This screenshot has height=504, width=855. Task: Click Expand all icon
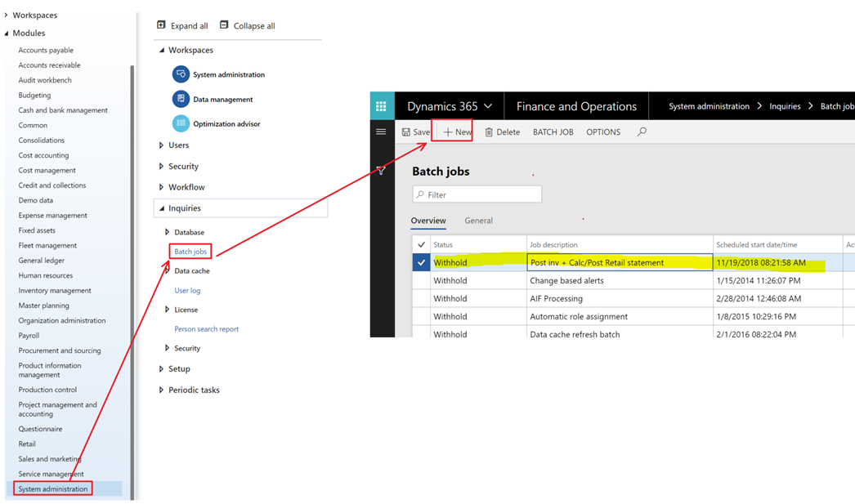pos(161,25)
